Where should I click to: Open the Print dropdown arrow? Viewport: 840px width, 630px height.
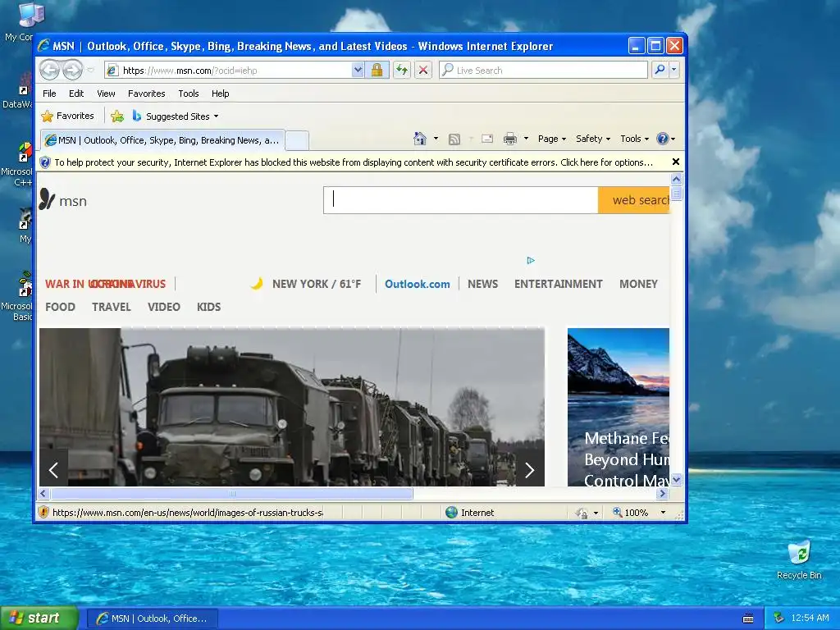point(526,139)
